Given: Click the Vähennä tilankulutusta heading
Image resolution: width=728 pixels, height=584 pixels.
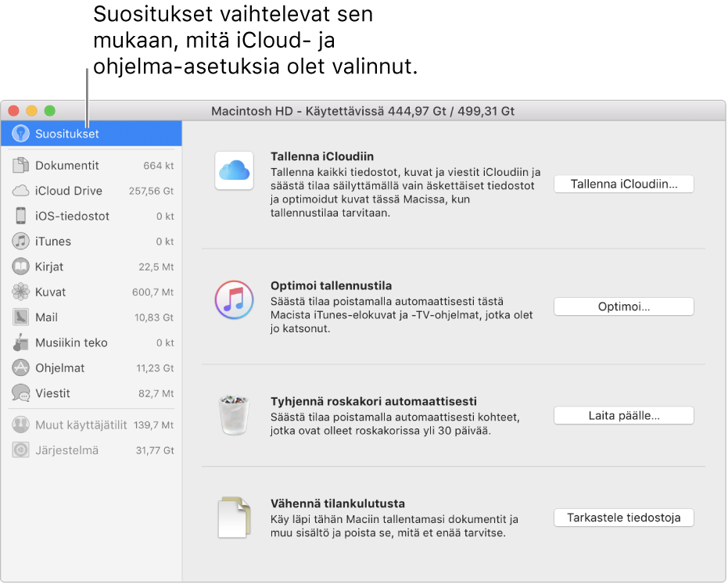Looking at the screenshot, I should click(x=338, y=503).
